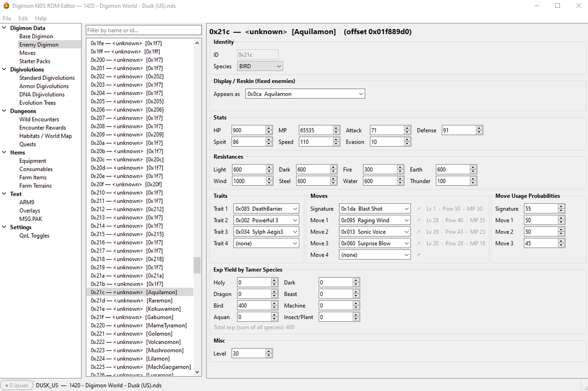Open the Help menu
The width and height of the screenshot is (588, 391).
41,18
